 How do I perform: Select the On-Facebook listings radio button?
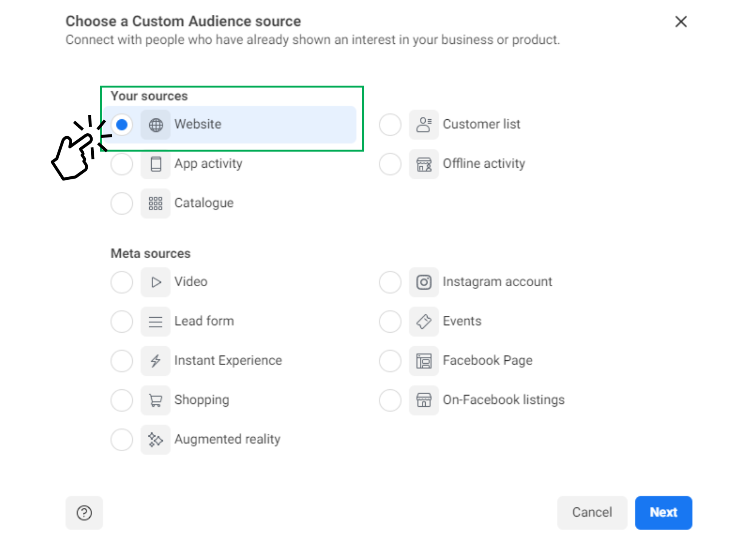390,400
